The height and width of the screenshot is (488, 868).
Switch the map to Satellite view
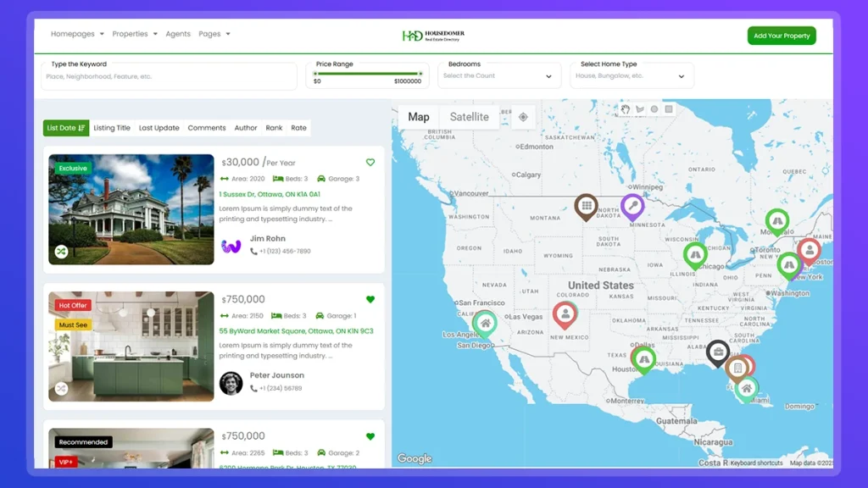(x=469, y=117)
